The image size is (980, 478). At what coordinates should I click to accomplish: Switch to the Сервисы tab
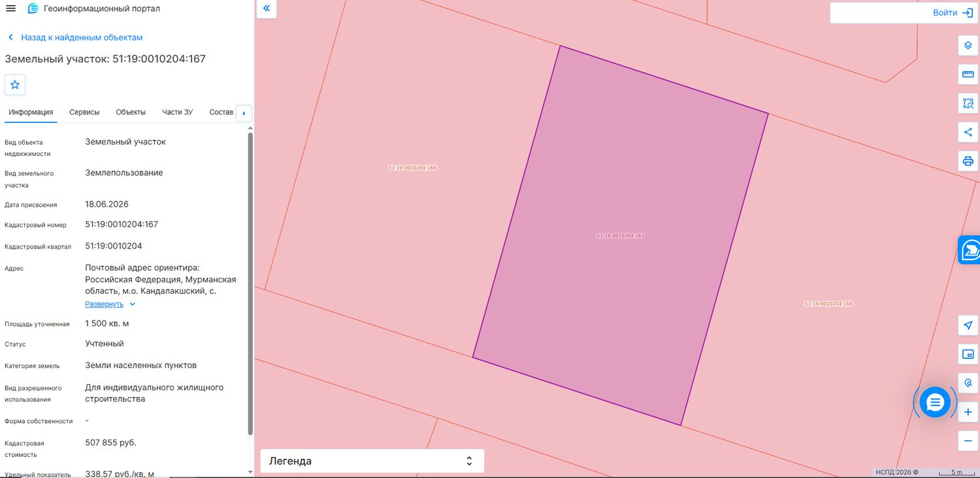point(84,112)
